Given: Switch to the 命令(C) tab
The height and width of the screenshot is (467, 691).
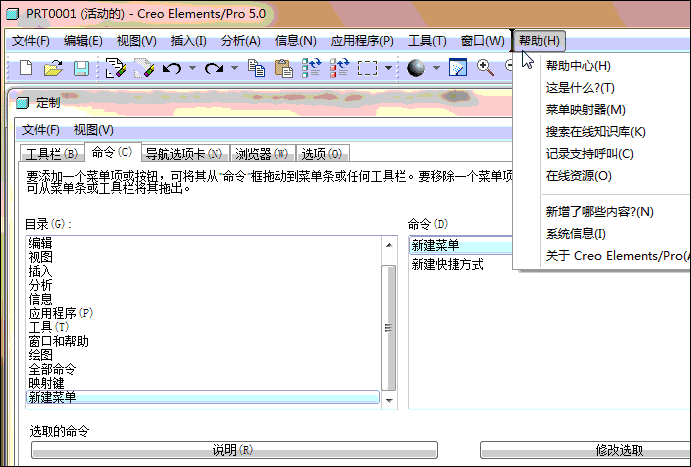Looking at the screenshot, I should [112, 152].
